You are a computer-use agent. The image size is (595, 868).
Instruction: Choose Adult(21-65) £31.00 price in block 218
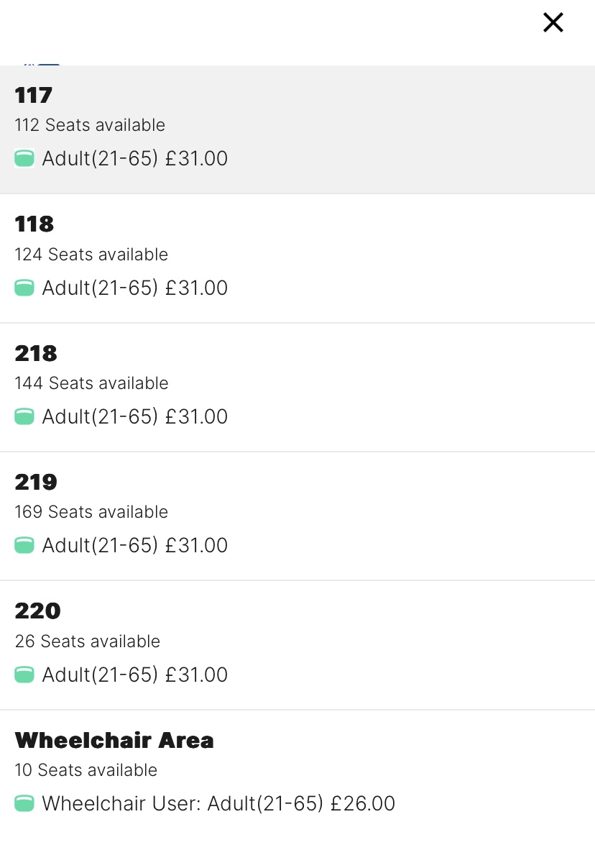[x=135, y=417]
